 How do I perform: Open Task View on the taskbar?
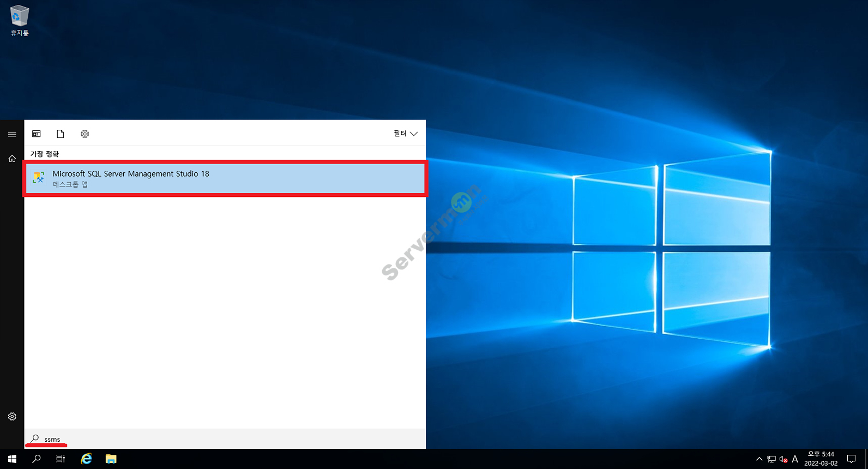pos(61,459)
